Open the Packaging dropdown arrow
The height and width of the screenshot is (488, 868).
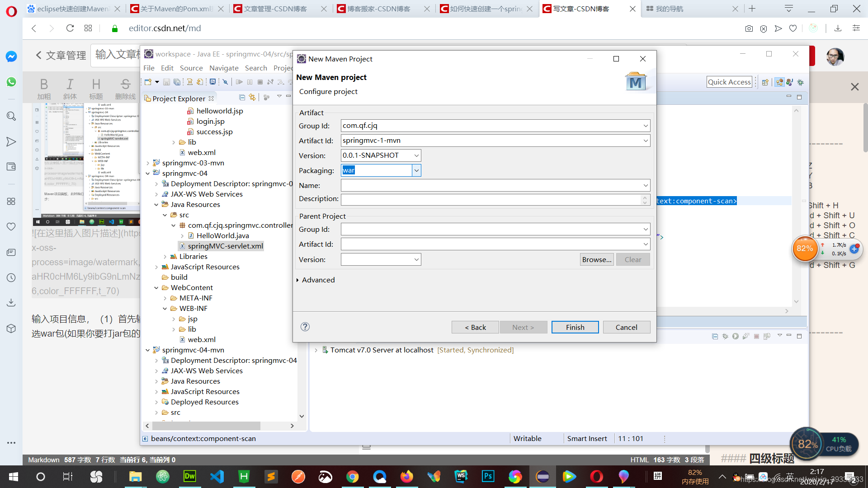[x=416, y=170]
